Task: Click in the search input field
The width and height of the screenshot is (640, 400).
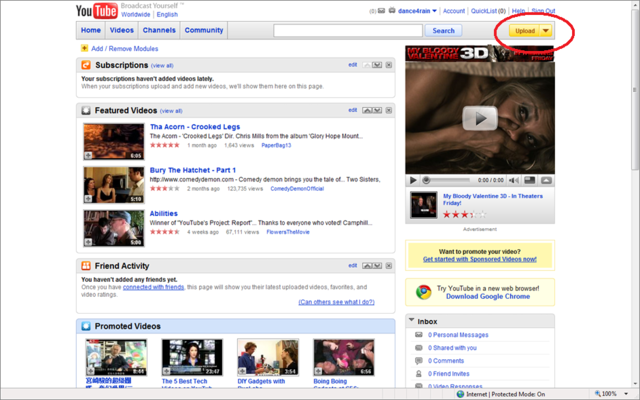Action: tap(348, 31)
